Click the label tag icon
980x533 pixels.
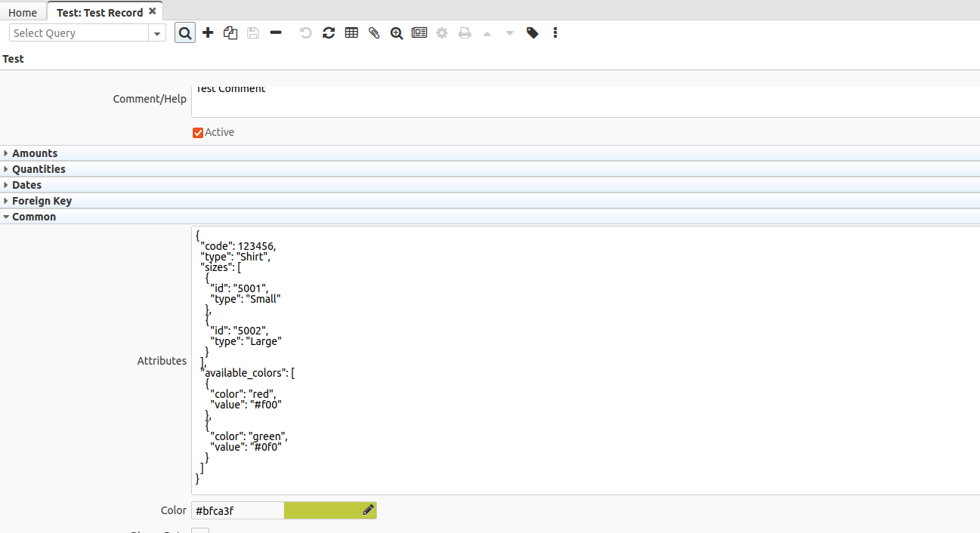point(533,33)
